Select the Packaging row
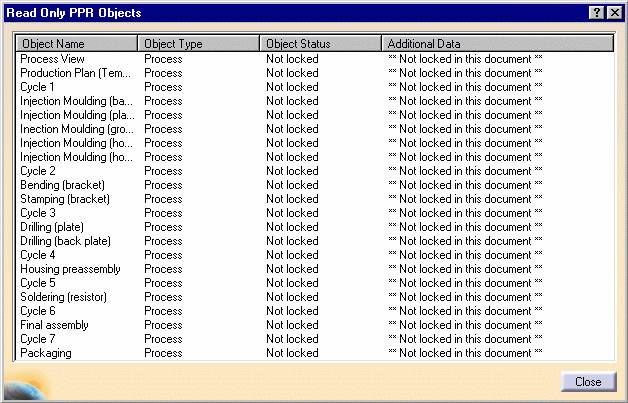This screenshot has height=403, width=628. click(x=46, y=353)
